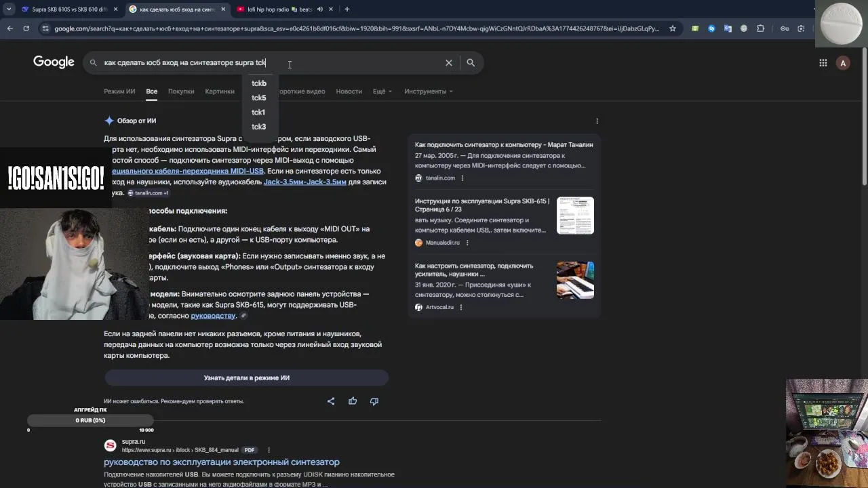Image resolution: width=868 pixels, height=488 pixels.
Task: Click the address bar URL
Action: [x=356, y=28]
